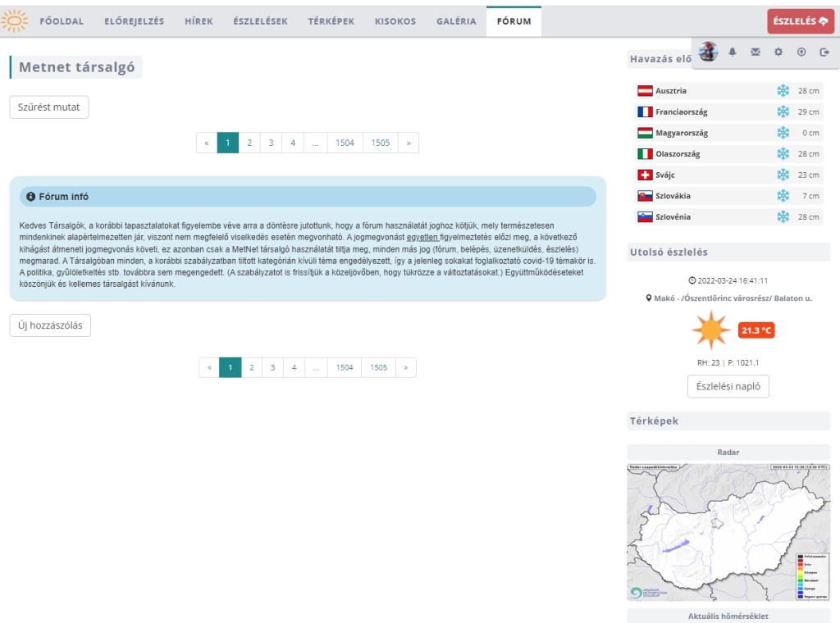The image size is (840, 623).
Task: Click the sunny weather icon
Action: coord(710,330)
